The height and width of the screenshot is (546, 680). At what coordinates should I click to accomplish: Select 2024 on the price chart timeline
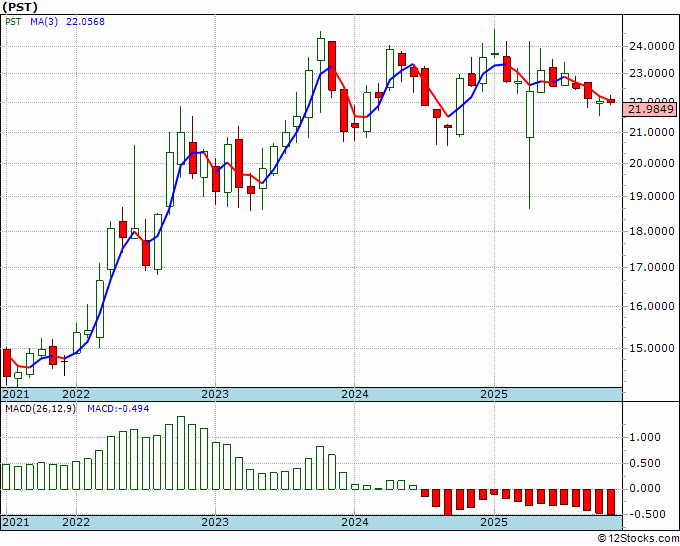point(355,394)
